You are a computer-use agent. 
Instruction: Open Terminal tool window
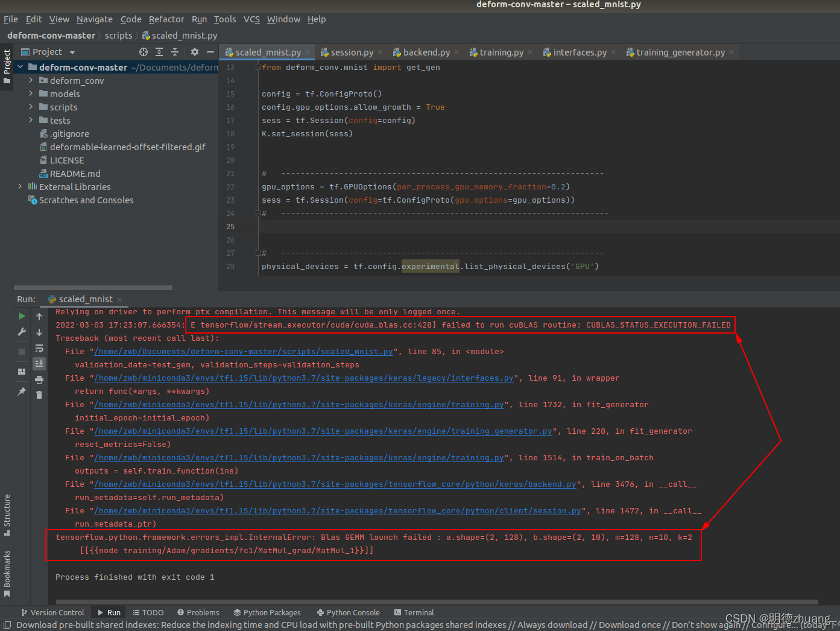click(414, 612)
